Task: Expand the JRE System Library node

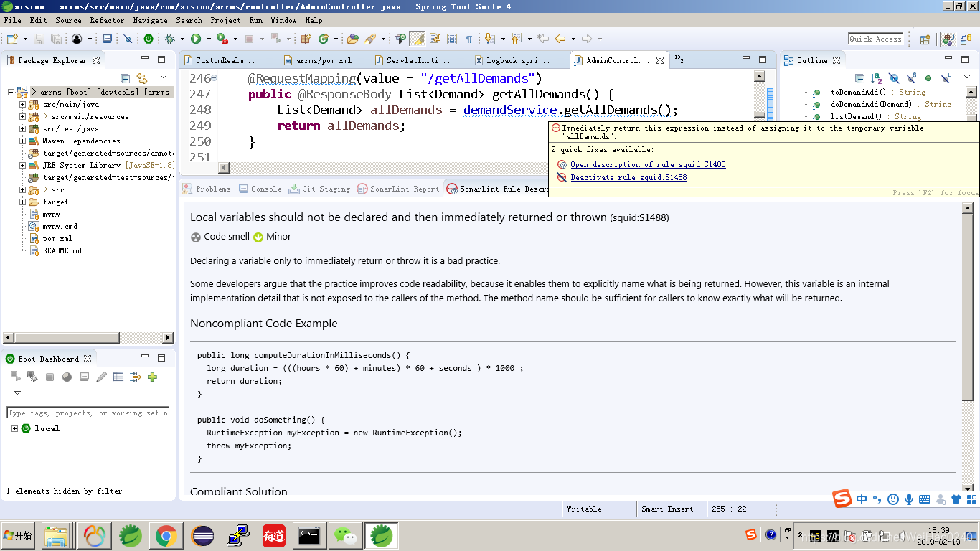Action: click(x=22, y=165)
